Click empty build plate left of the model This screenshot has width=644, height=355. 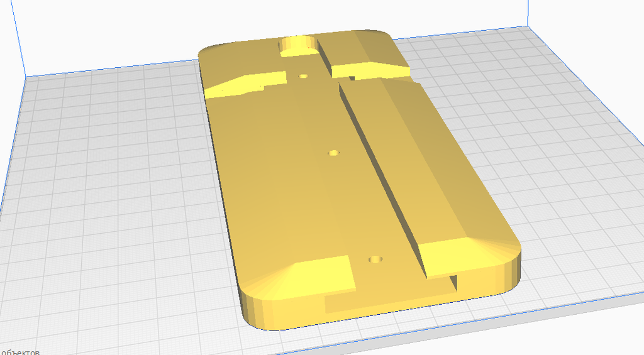tap(113, 188)
